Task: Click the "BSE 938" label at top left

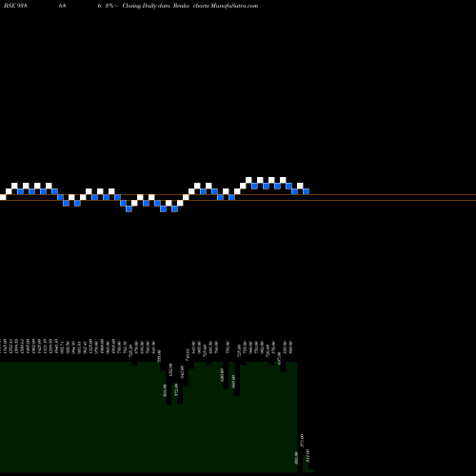Action: point(15,6)
